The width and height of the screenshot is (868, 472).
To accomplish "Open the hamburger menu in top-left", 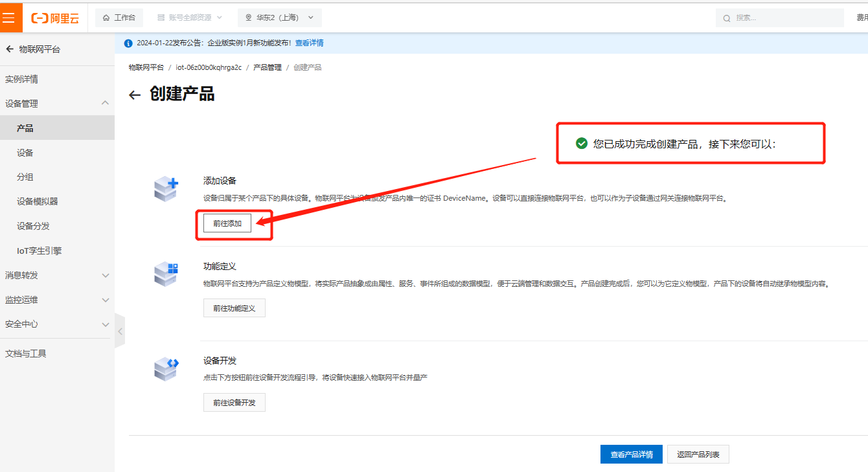I will [x=9, y=17].
